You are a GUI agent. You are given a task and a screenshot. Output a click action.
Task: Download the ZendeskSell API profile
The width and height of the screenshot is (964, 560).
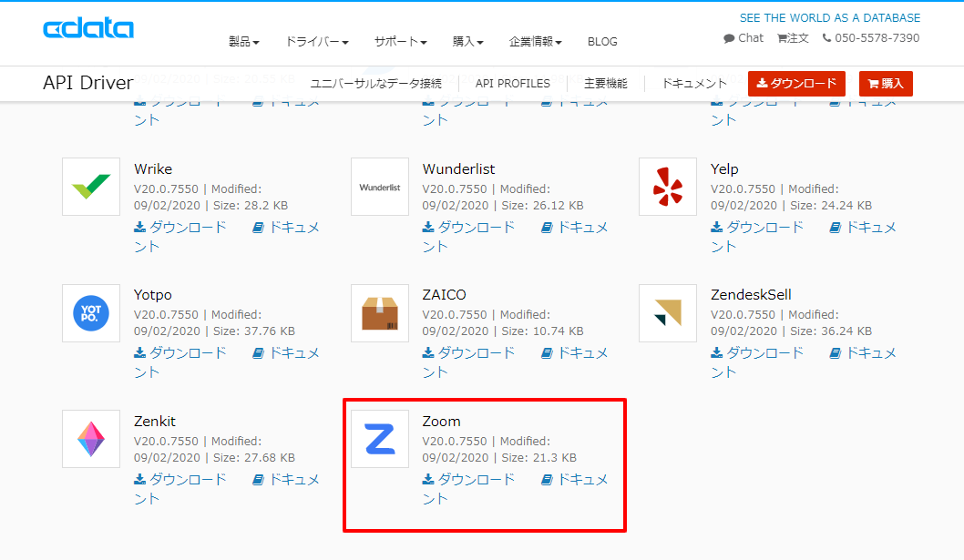pos(757,352)
